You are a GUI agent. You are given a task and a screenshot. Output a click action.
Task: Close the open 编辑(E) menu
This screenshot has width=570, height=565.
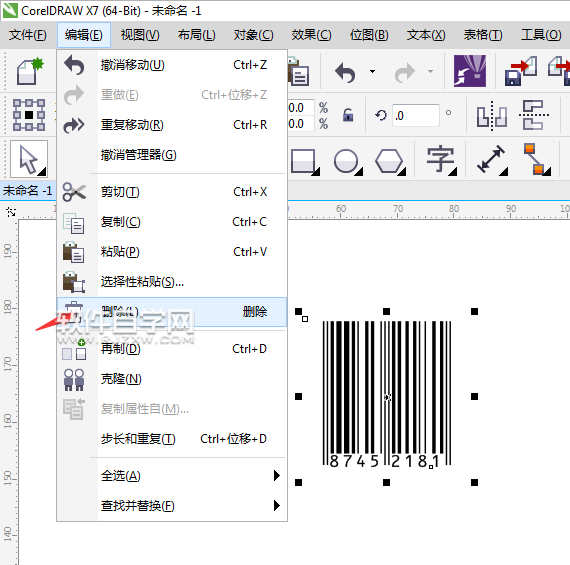click(x=84, y=35)
